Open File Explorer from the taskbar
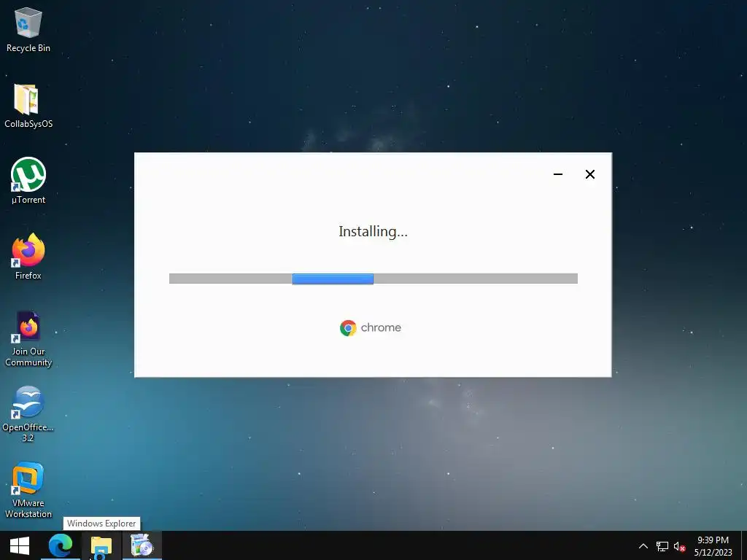The width and height of the screenshot is (747, 560). point(101,545)
